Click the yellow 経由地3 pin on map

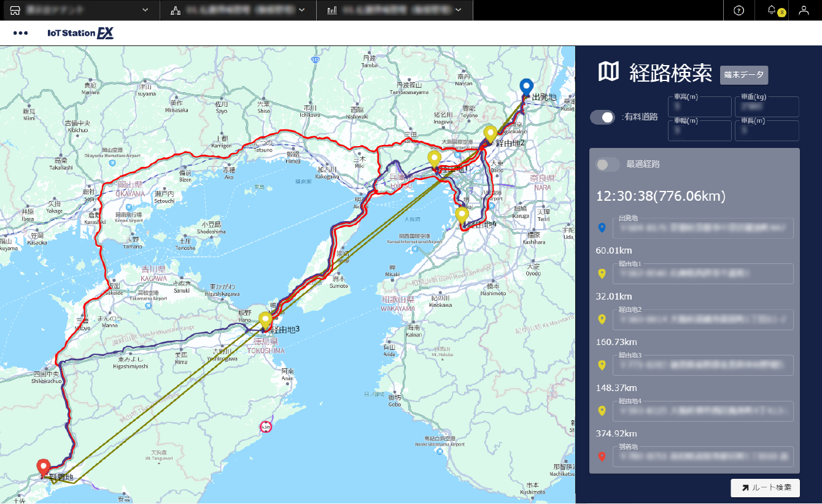[265, 322]
